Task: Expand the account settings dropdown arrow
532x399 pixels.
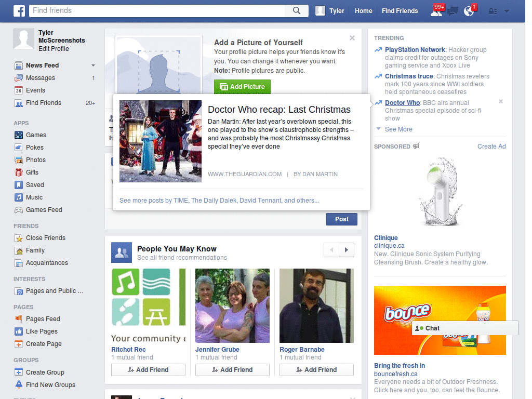Action: [x=507, y=10]
